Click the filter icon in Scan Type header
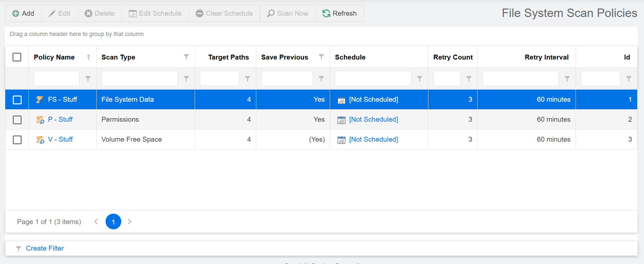This screenshot has width=644, height=264. coord(186,57)
